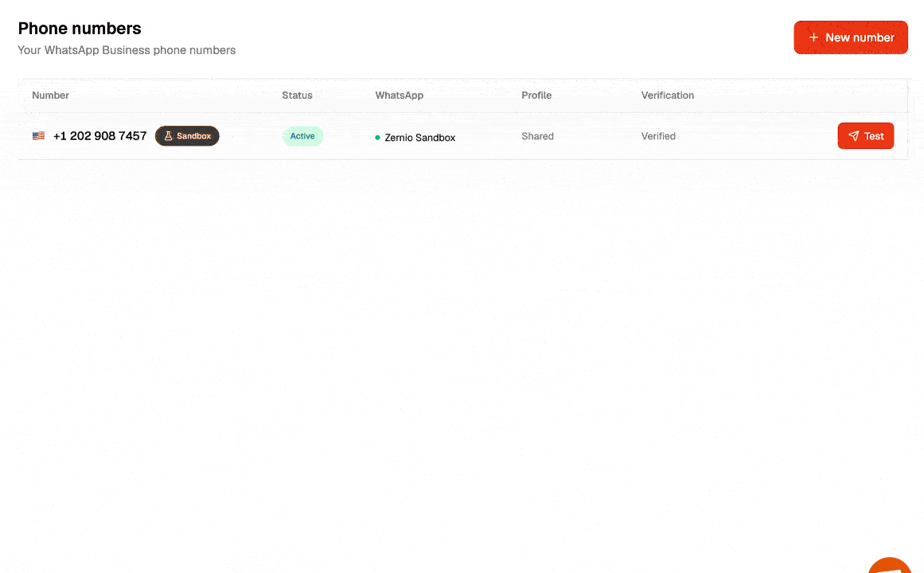The width and height of the screenshot is (924, 573).
Task: Click the Zernio Sandbox WhatsApp name
Action: tap(419, 138)
